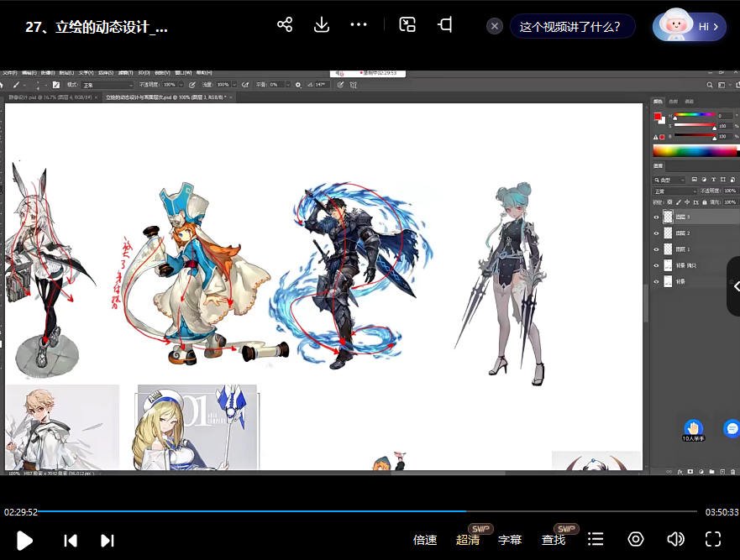Open the 倍速 playback speed menu
Viewport: 740px width, 560px height.
425,540
